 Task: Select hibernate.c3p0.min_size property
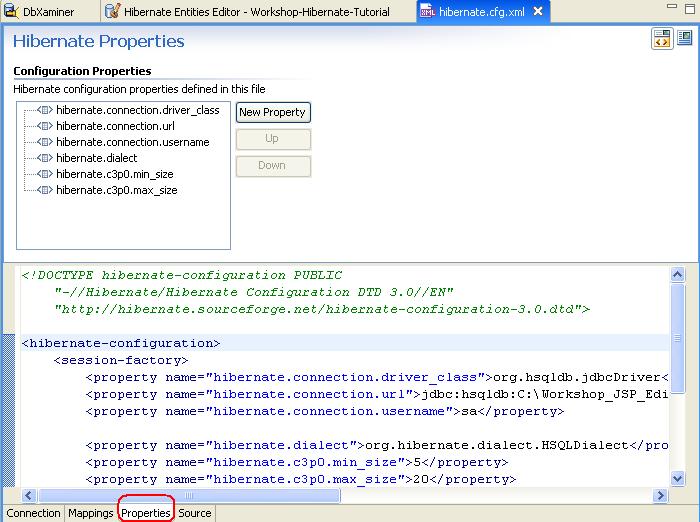[x=115, y=174]
